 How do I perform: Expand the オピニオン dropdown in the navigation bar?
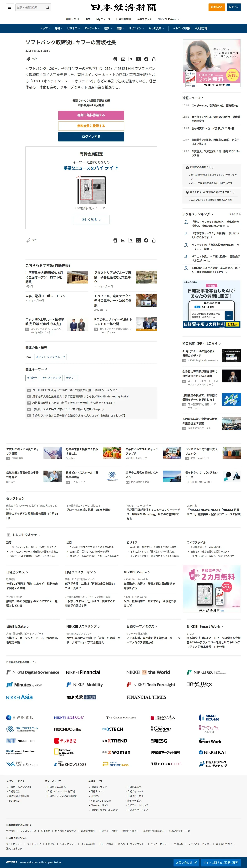136,28
